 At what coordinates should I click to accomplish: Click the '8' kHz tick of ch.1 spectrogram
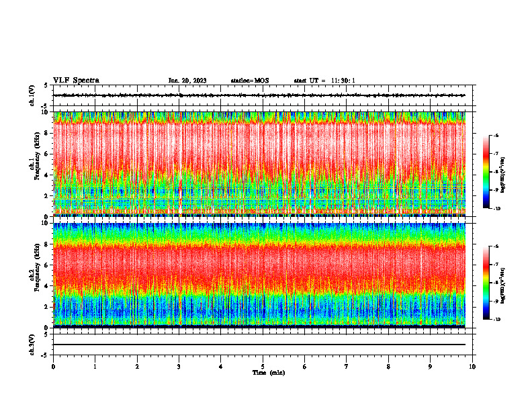tap(47, 133)
